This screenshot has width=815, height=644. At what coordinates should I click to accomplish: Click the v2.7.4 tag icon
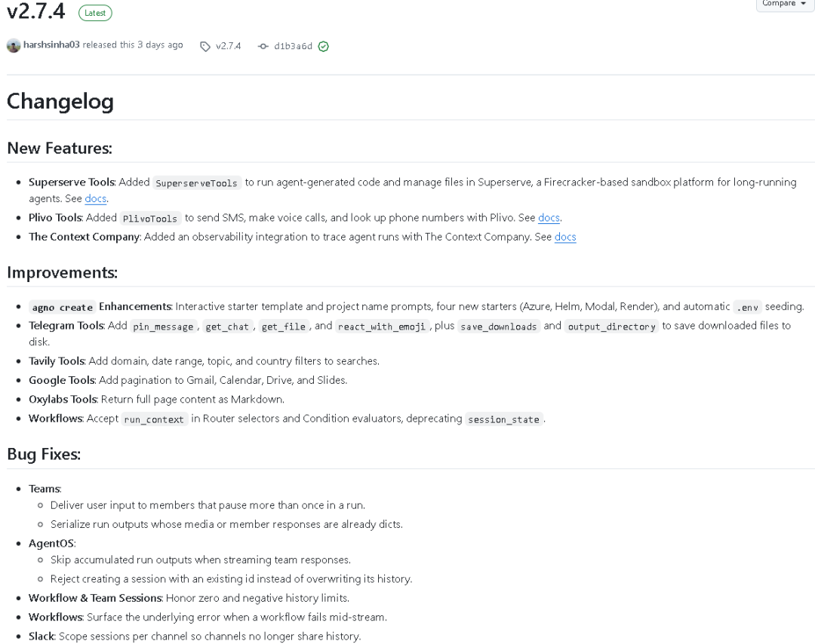[205, 46]
